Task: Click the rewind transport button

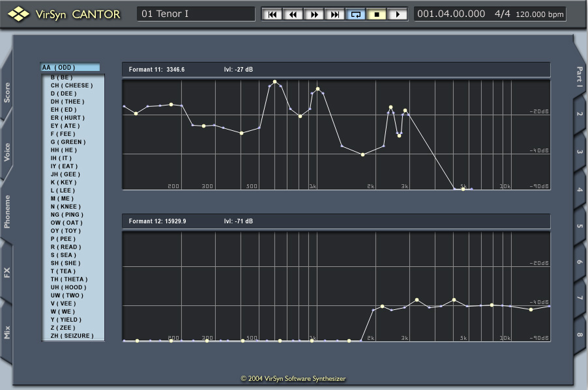Action: click(x=293, y=14)
